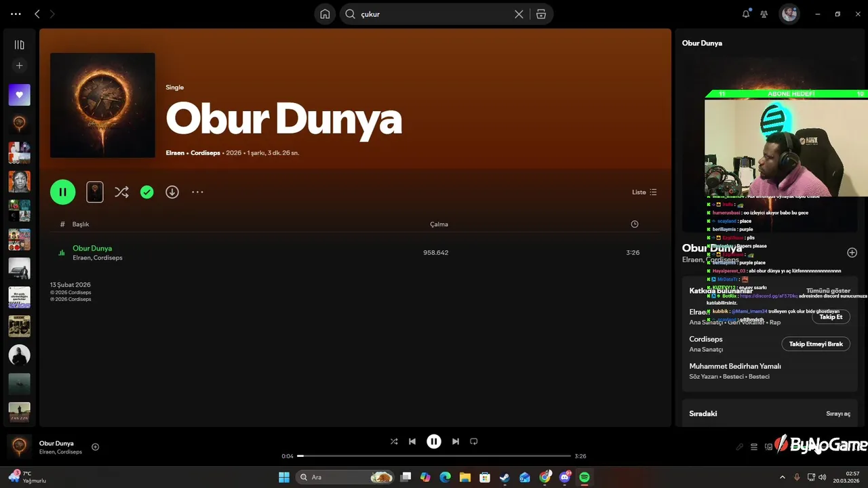Open the Liked Songs playlist
Image resolution: width=868 pixels, height=488 pixels.
[x=19, y=95]
